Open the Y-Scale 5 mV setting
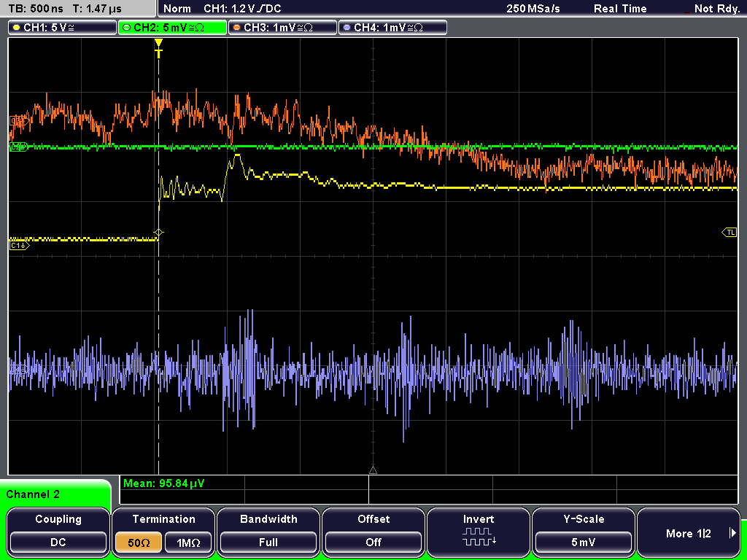 [x=584, y=532]
